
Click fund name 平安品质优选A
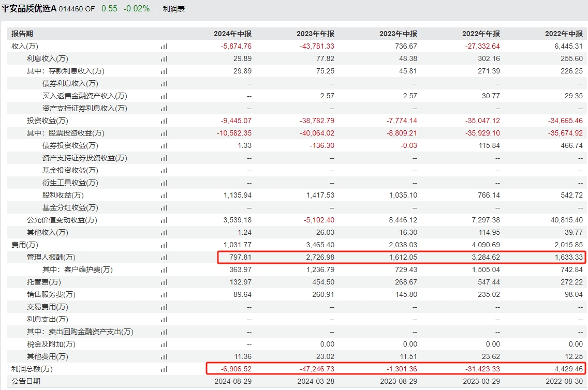29,9
